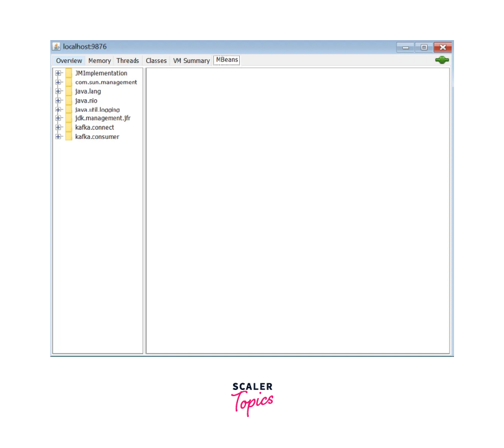Expand the kafka.consumer tree node
The width and height of the screenshot is (504, 448).
coord(58,136)
